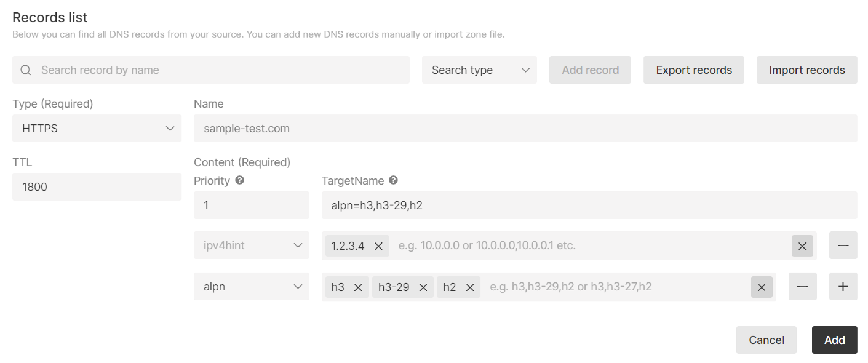868x363 pixels.
Task: Click Add to save the HTTPS record
Action: [834, 340]
